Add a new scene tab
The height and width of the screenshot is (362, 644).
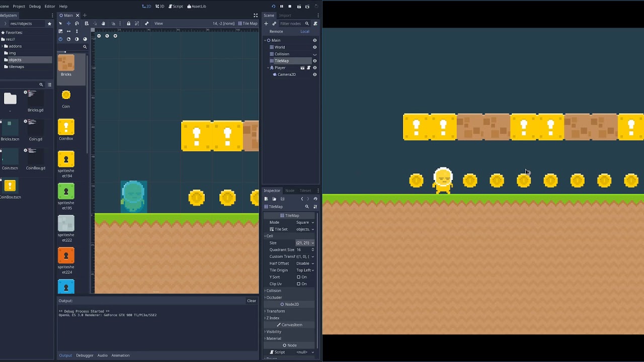85,16
